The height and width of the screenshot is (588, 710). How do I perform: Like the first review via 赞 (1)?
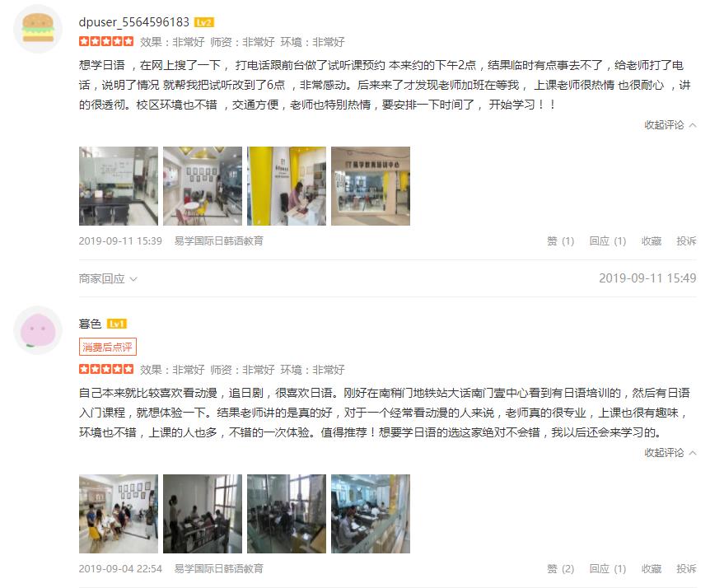tap(560, 240)
